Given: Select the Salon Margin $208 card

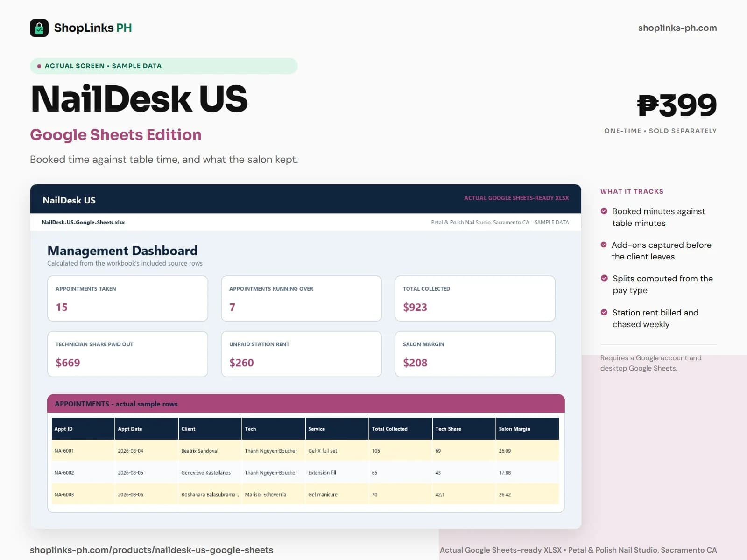Looking at the screenshot, I should pos(475,354).
